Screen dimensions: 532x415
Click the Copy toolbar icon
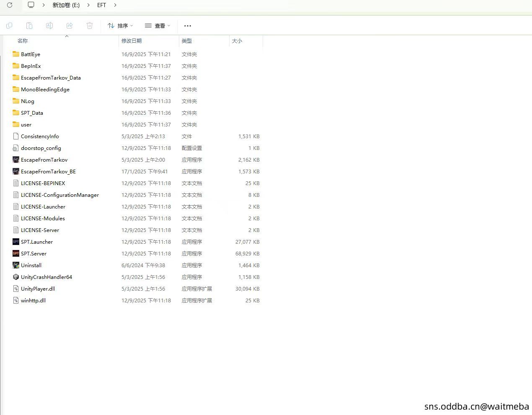(9, 26)
